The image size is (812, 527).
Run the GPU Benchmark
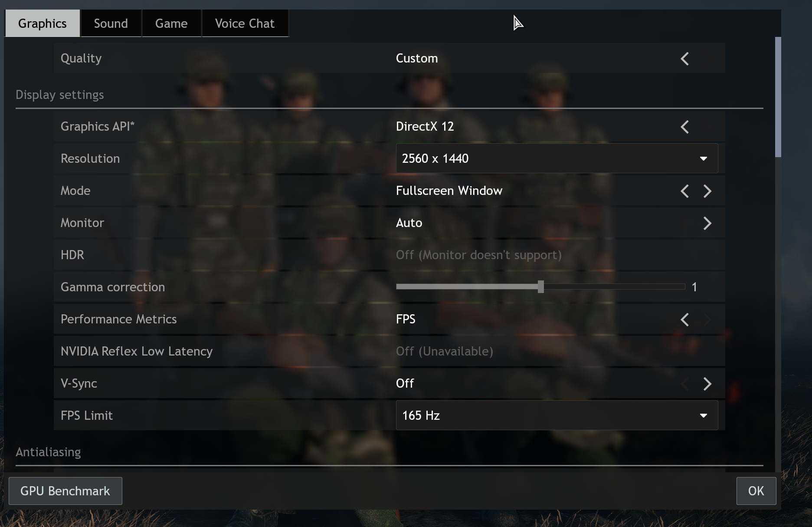[65, 491]
